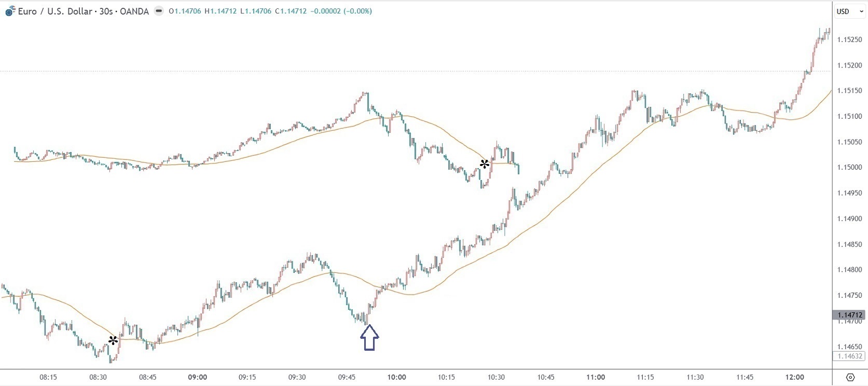Click time axis label "10:00"
The width and height of the screenshot is (868, 386).
(x=397, y=377)
